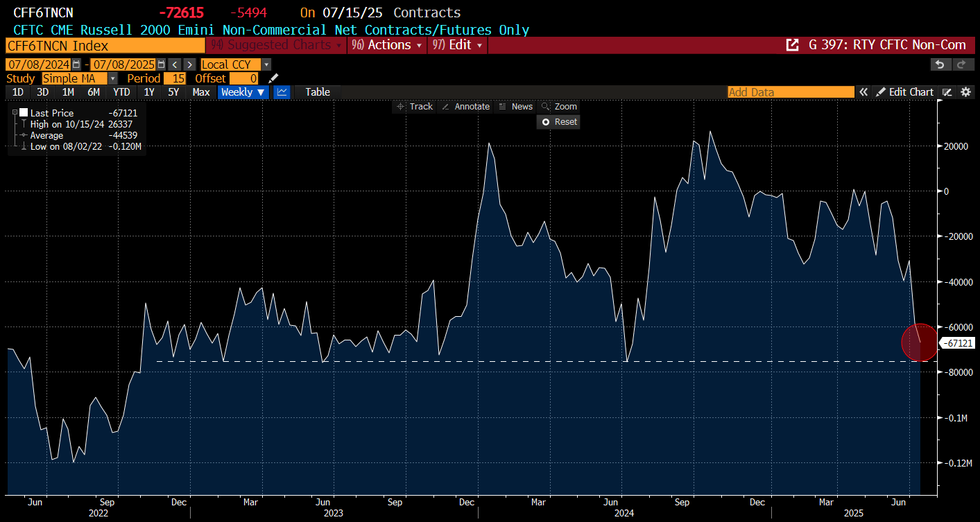
Task: Open chart settings gear
Action: (x=965, y=92)
